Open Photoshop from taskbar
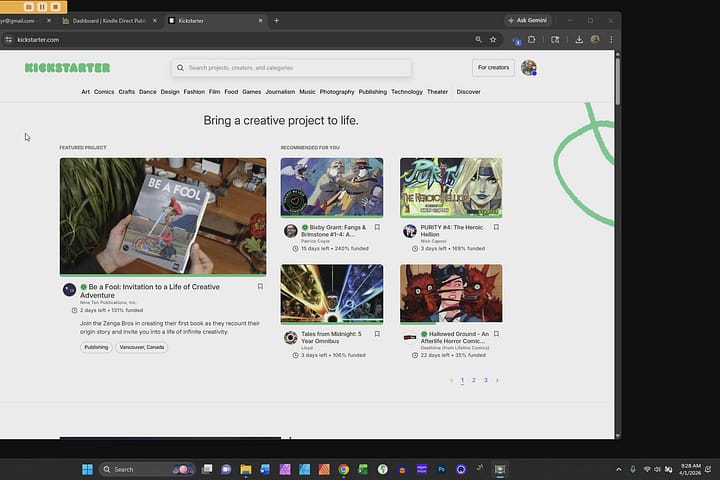Screen dimensions: 720x480 [441, 469]
